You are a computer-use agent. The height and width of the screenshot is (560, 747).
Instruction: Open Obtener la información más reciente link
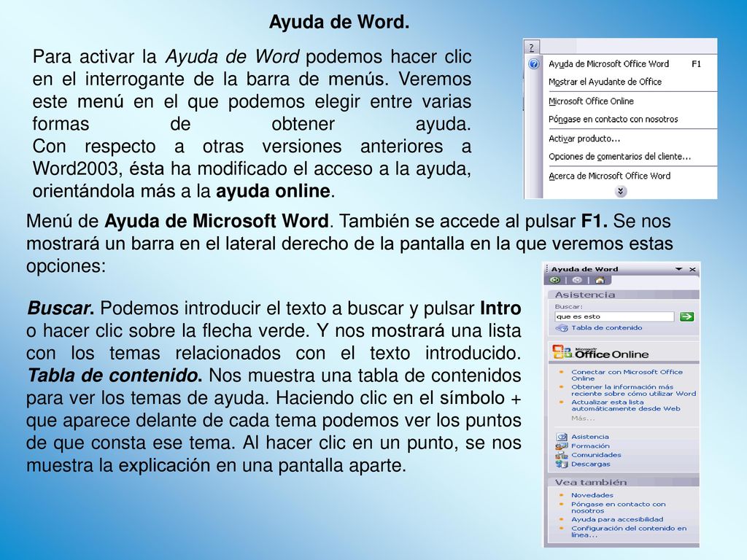click(634, 391)
